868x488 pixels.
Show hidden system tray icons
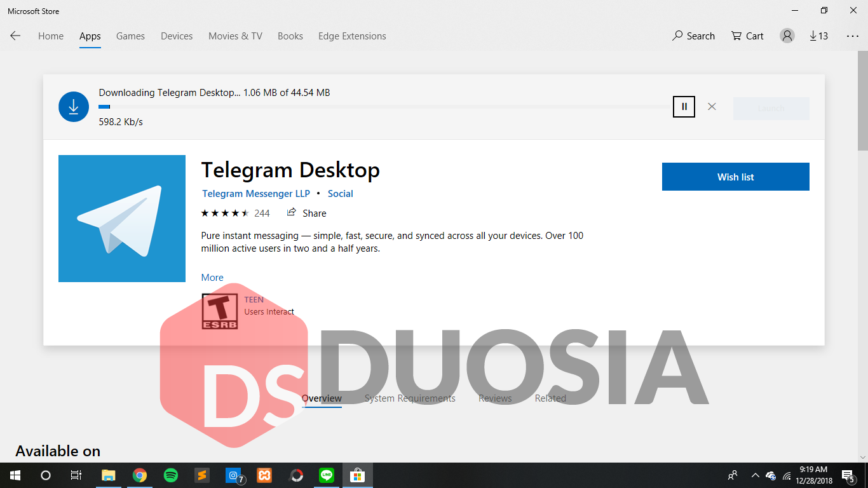pos(755,475)
